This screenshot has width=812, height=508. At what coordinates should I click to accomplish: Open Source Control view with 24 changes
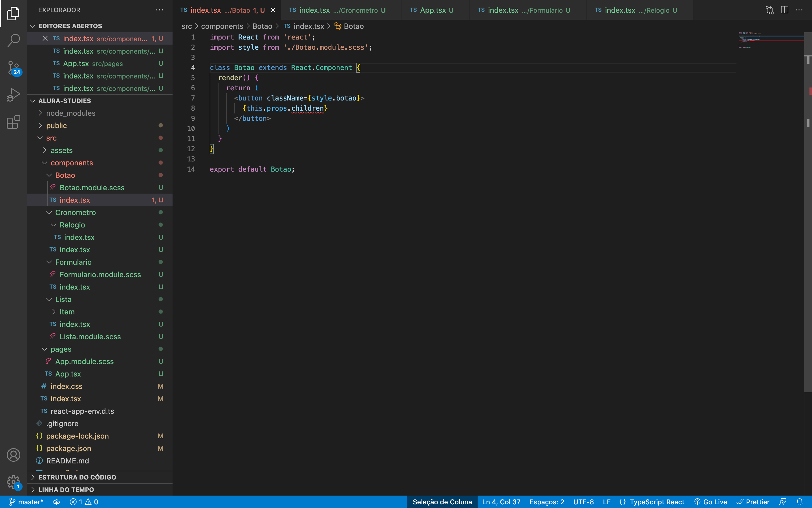point(14,68)
